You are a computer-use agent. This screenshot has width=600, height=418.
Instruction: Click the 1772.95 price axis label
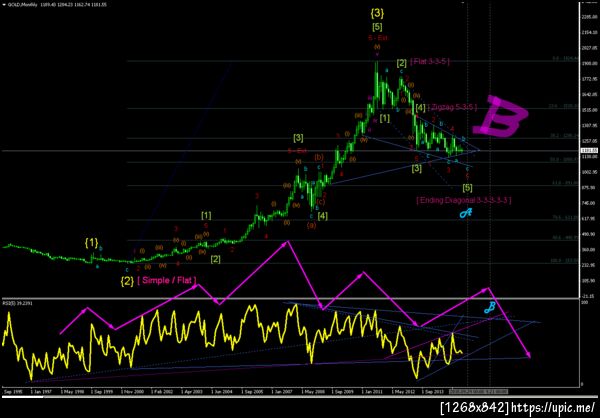point(592,79)
